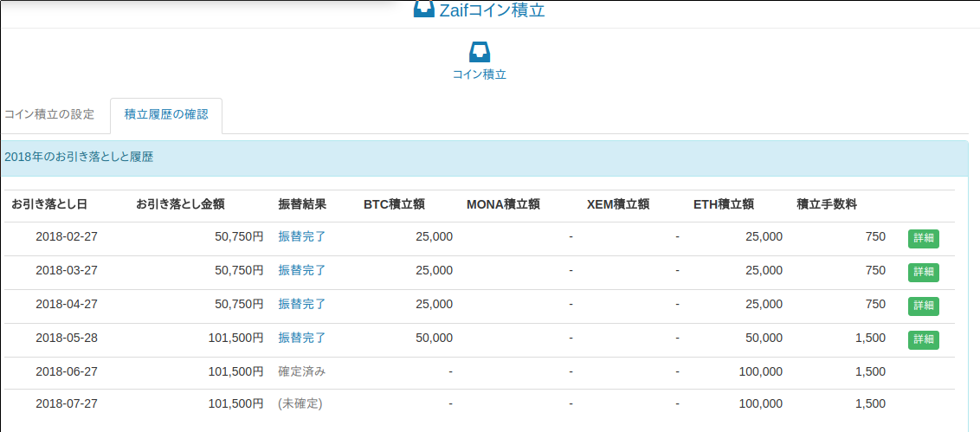Click fee 1,500 in the 2018-06-27 row
Screen dimensions: 980x432
coord(871,372)
